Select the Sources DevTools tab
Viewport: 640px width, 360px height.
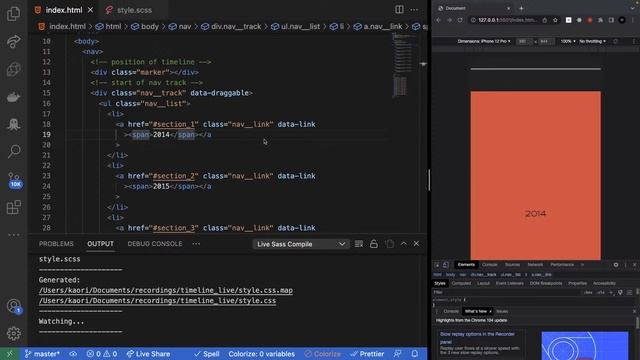coord(513,264)
